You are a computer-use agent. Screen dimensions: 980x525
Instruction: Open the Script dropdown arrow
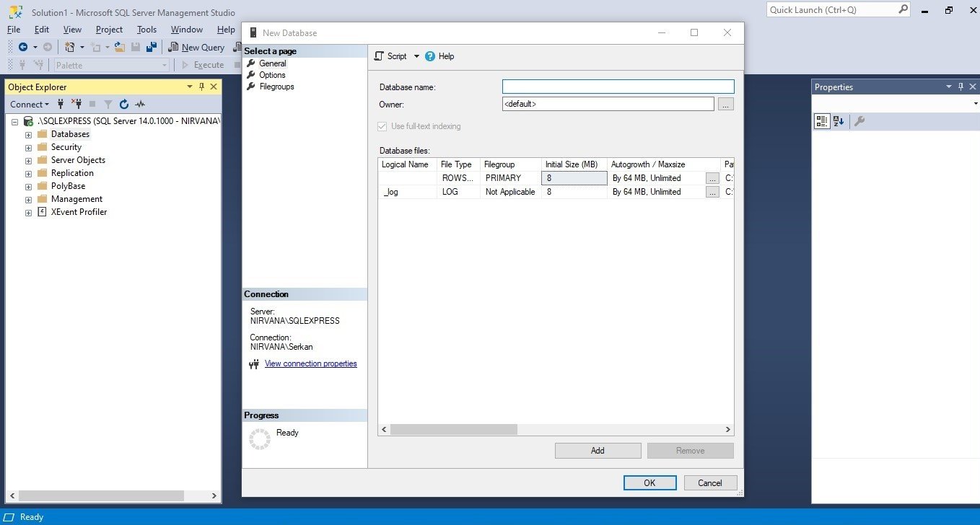[x=416, y=56]
